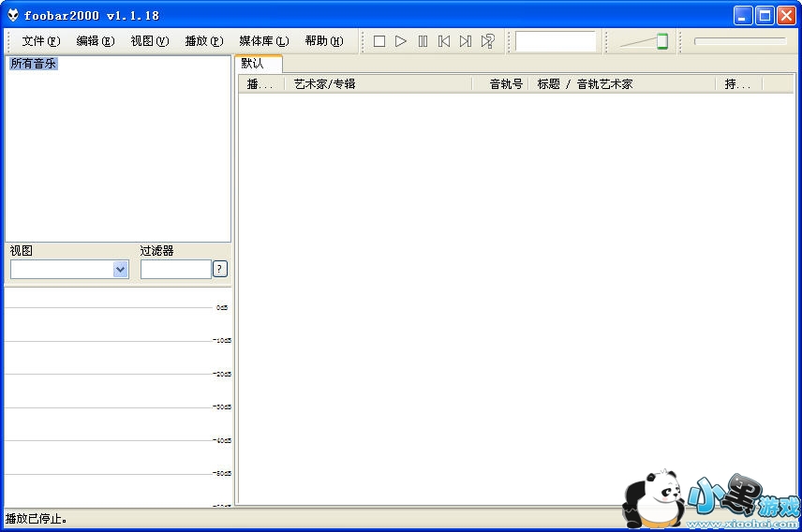Click the filter help question-mark button
This screenshot has width=802, height=532.
(219, 269)
